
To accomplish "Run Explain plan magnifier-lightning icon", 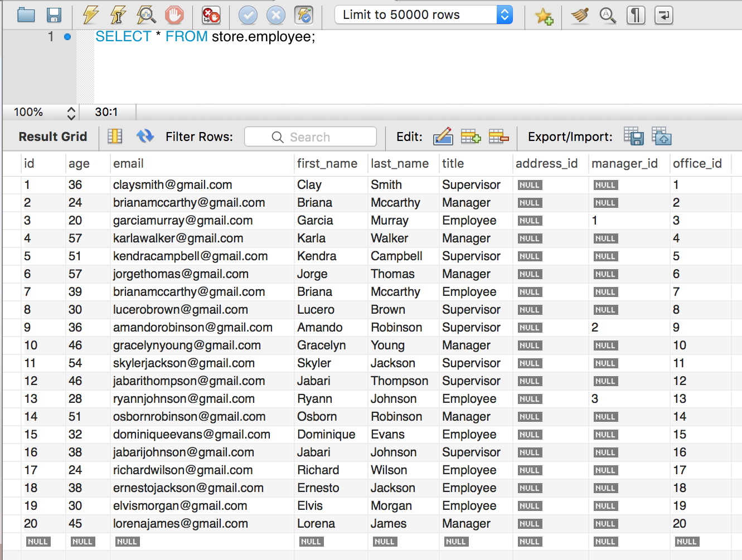I will [x=146, y=15].
